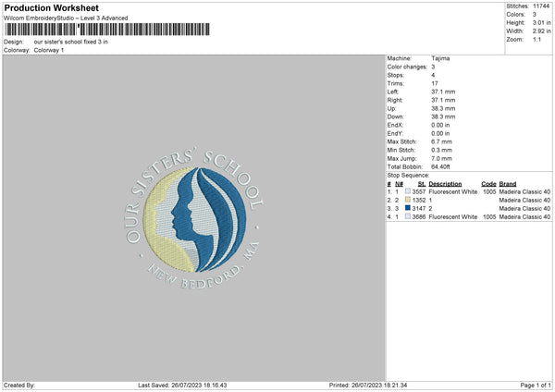Pick the cream yellow swatch for stitch count 1352
555x392 pixels.
click(x=408, y=200)
